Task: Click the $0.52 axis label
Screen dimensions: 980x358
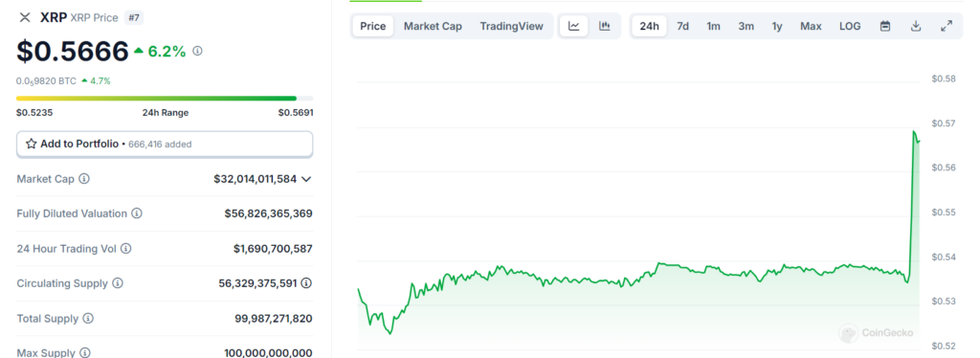Action: coord(943,346)
